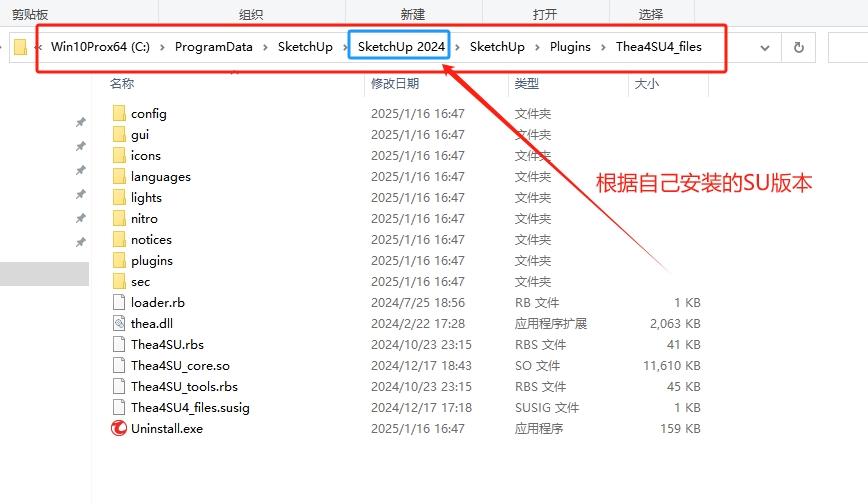The width and height of the screenshot is (868, 503).
Task: Click the 应用程序扩展 type cell
Action: click(x=550, y=324)
